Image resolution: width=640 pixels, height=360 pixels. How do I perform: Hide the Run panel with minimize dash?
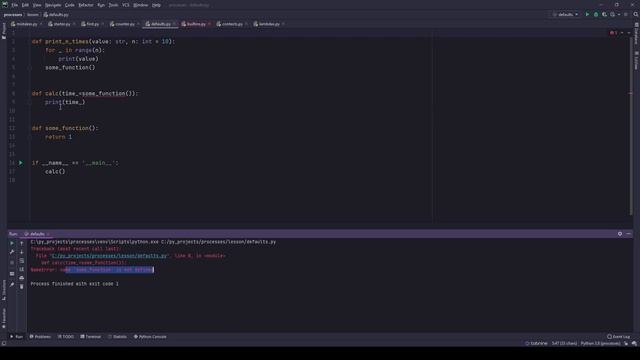pyautogui.click(x=629, y=234)
